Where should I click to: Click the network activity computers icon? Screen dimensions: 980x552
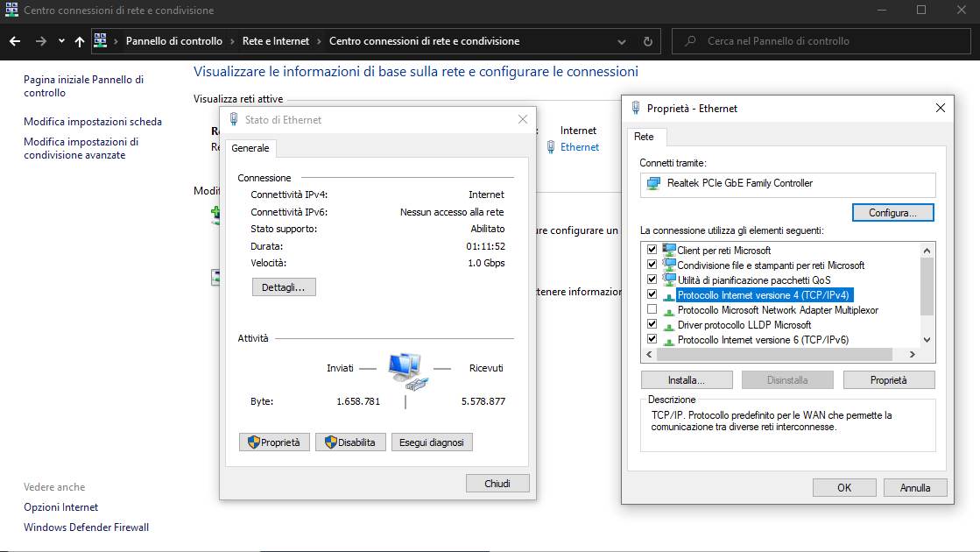407,372
